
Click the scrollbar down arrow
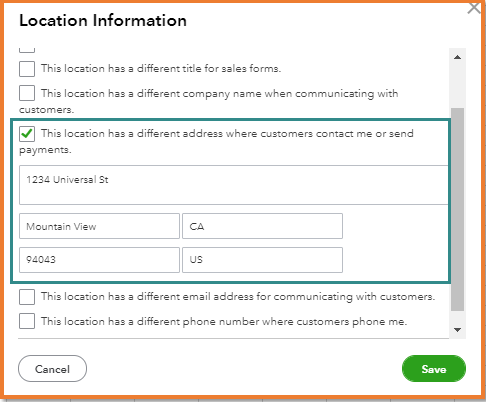coord(457,330)
